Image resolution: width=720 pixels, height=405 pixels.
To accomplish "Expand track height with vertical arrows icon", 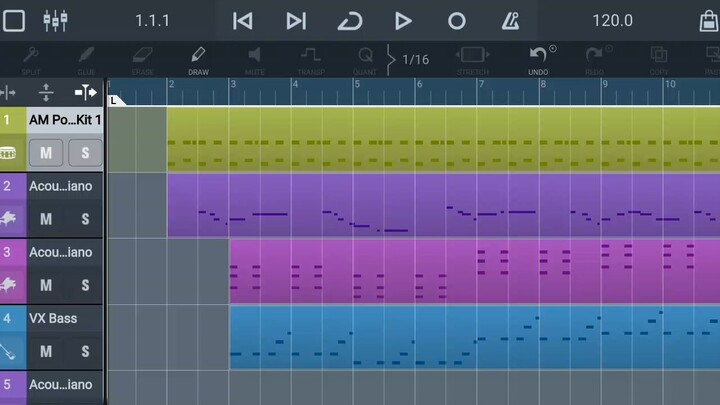I will pyautogui.click(x=46, y=93).
